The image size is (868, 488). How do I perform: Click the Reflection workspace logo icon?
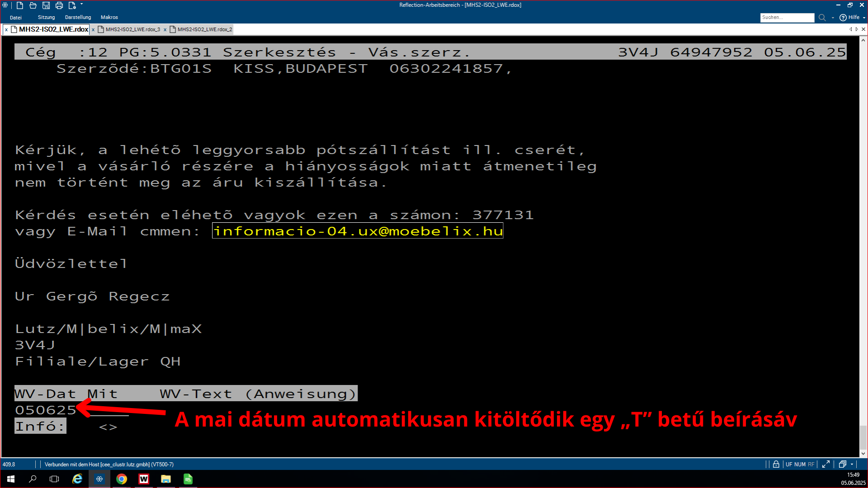tap(5, 5)
